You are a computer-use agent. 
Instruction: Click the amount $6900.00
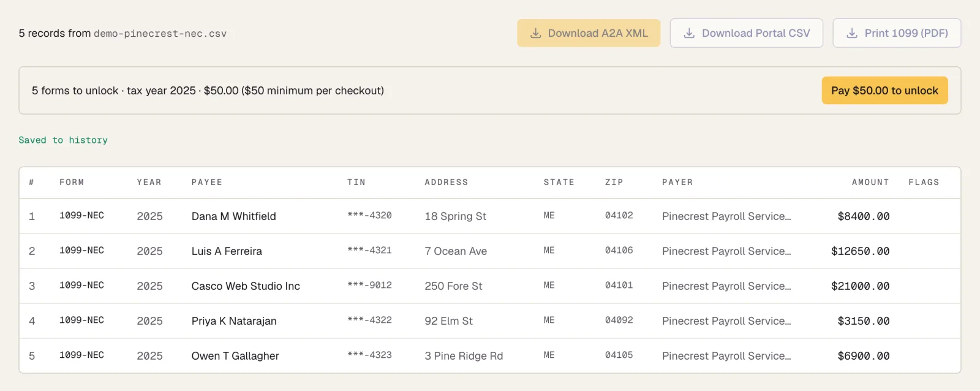pyautogui.click(x=864, y=356)
